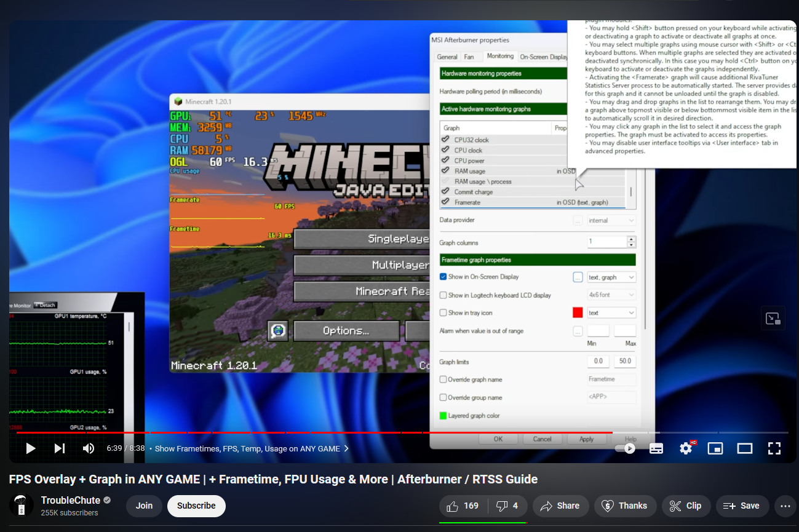Uncheck Show in On-Screen Display
Viewport: 799px width, 532px height.
(x=443, y=277)
